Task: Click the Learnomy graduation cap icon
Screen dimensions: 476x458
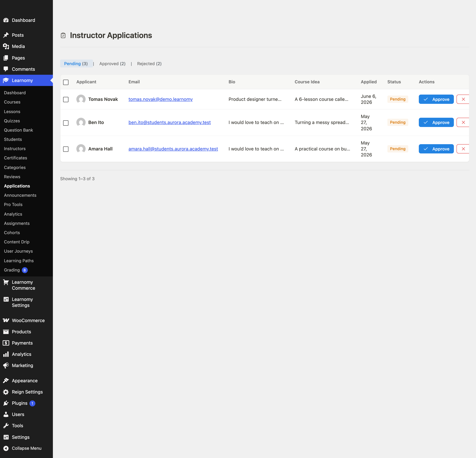Action: (x=6, y=80)
